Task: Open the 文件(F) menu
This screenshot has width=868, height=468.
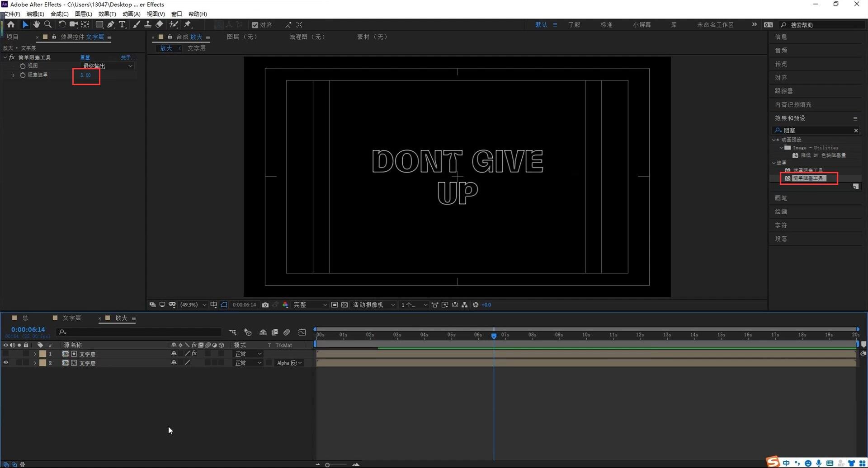Action: click(12, 14)
